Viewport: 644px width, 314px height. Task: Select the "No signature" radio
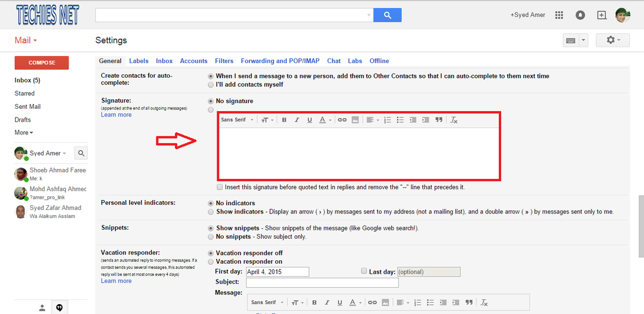[211, 101]
